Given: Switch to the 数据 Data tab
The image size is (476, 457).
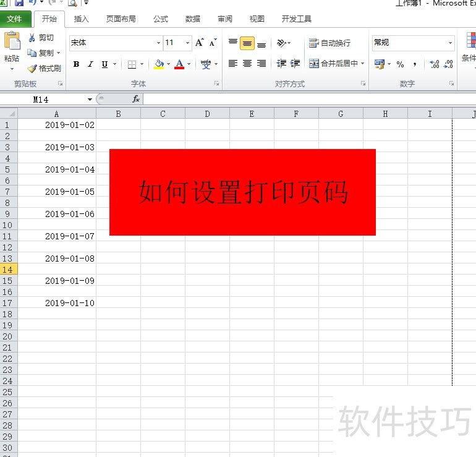Looking at the screenshot, I should (193, 19).
